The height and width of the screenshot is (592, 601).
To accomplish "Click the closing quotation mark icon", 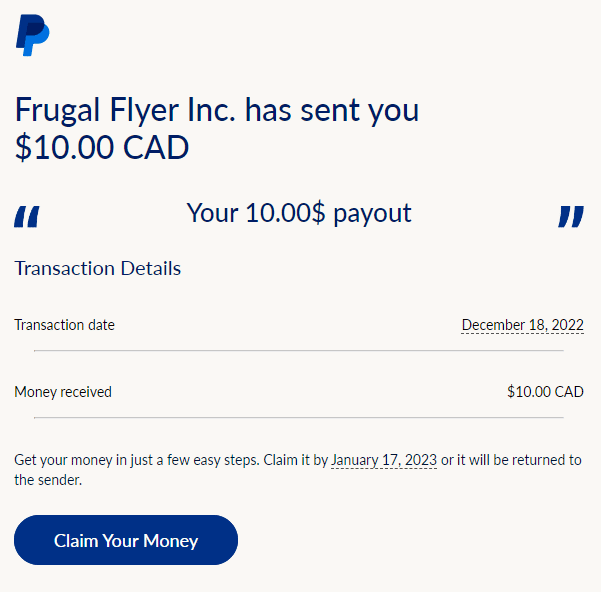I will pyautogui.click(x=571, y=216).
